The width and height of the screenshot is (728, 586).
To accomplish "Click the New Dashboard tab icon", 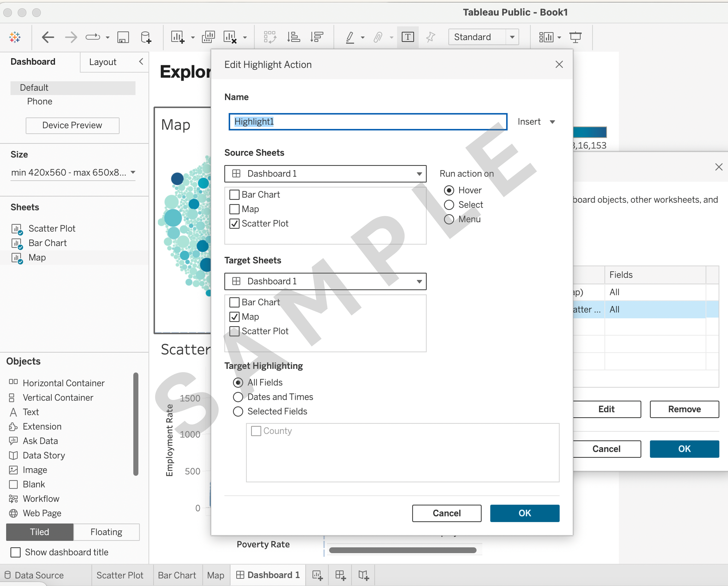I will pyautogui.click(x=340, y=575).
